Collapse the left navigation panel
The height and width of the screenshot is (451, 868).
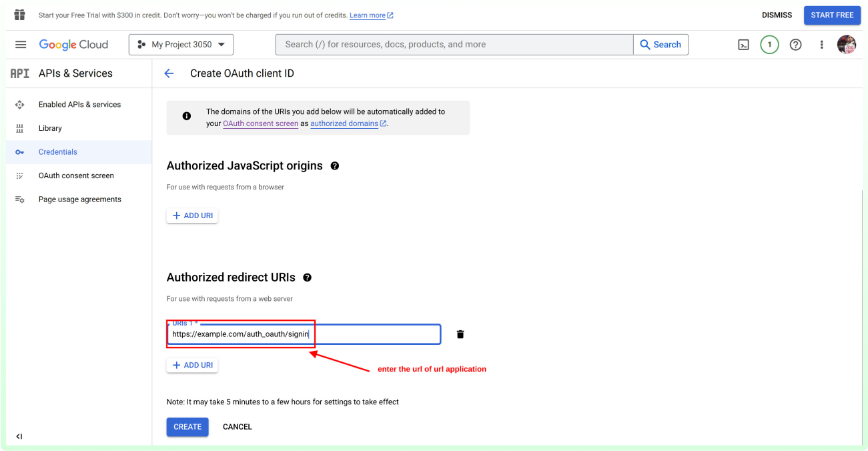pos(19,436)
